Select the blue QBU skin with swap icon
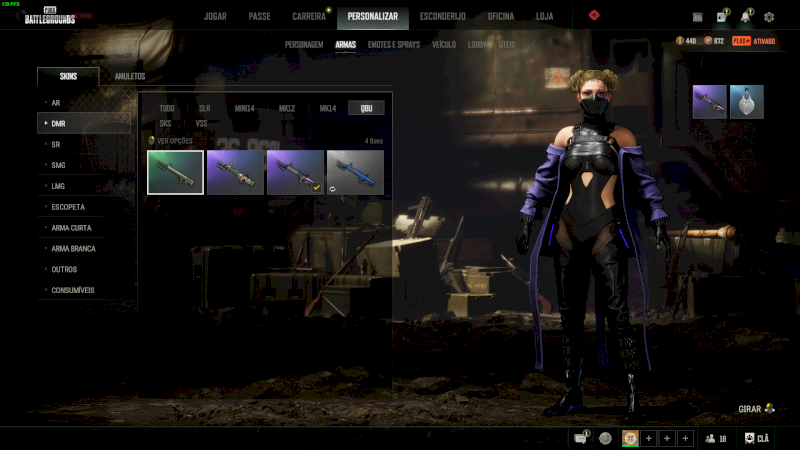800x450 pixels. [355, 172]
